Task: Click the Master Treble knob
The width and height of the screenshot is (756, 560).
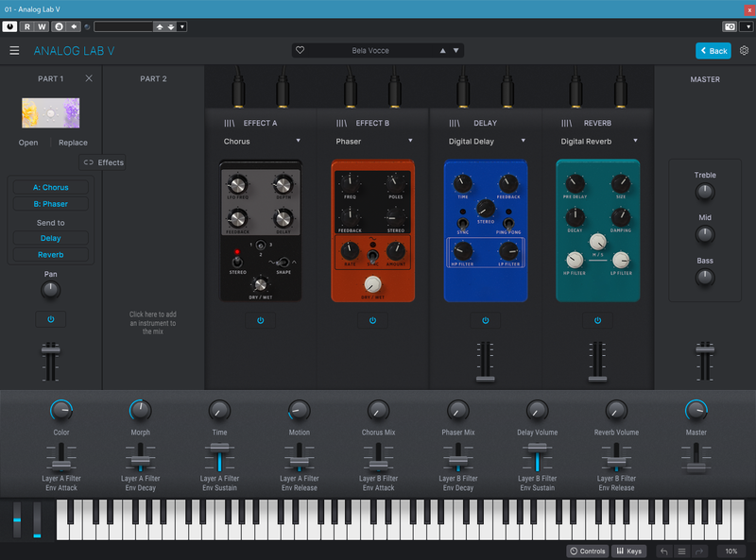Action: (704, 193)
